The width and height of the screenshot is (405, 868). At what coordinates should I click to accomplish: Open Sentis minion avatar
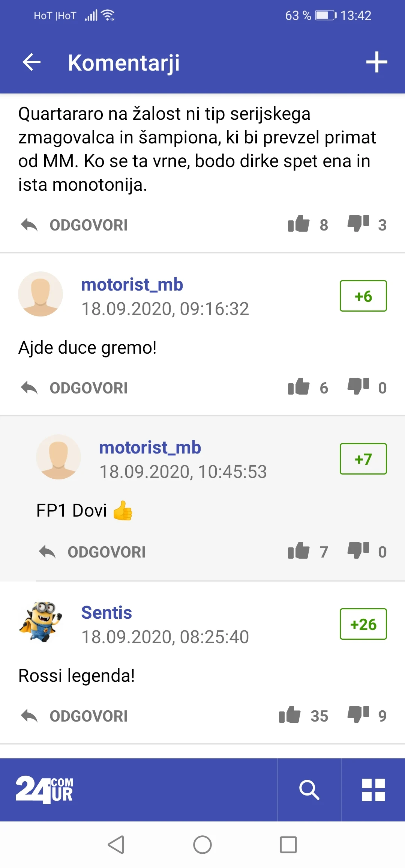point(40,622)
